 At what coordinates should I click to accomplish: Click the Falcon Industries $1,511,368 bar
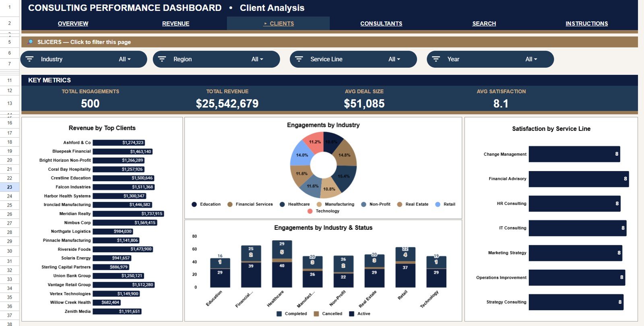point(124,187)
